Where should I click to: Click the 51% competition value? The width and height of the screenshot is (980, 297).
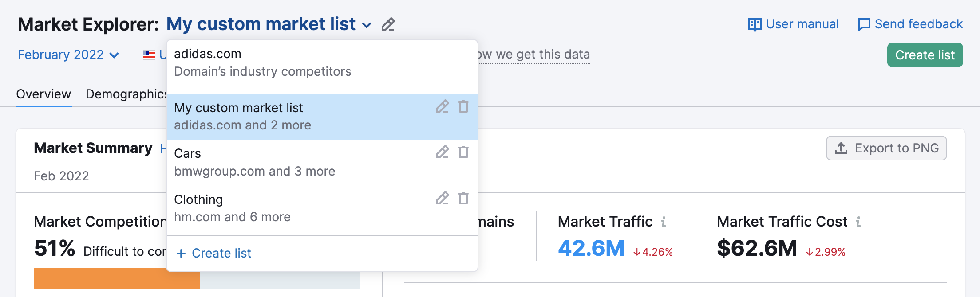coord(55,248)
